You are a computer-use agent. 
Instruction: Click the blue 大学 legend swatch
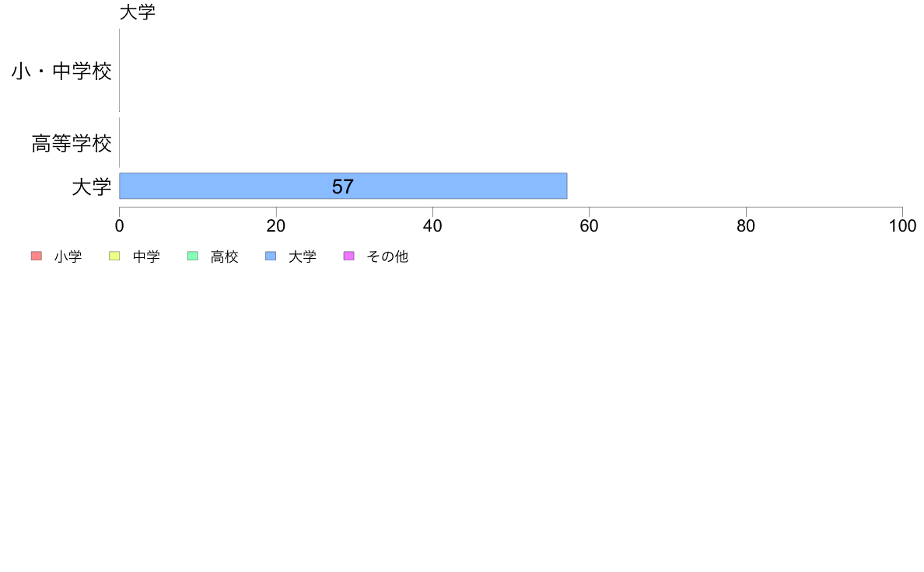click(x=271, y=256)
